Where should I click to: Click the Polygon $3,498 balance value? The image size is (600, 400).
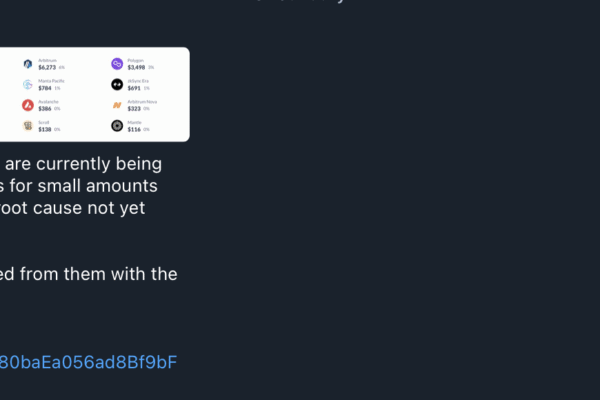click(x=136, y=68)
